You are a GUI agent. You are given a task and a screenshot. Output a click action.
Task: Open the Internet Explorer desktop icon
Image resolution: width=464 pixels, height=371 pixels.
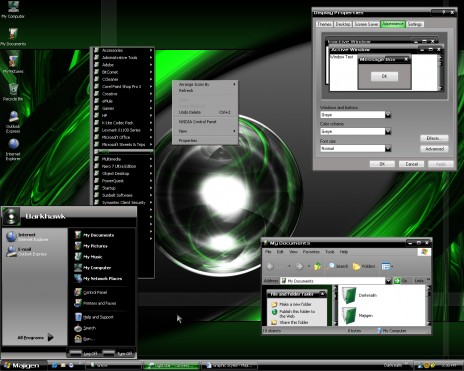pos(13,149)
